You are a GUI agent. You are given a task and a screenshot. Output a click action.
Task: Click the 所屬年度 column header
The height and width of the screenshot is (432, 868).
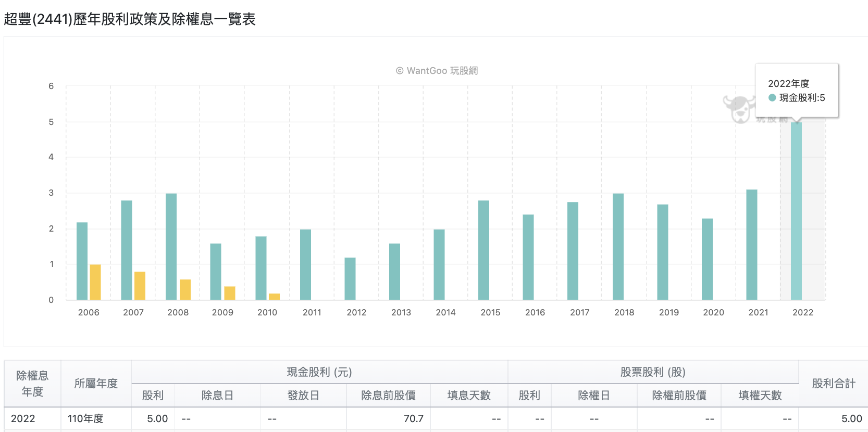coord(96,384)
